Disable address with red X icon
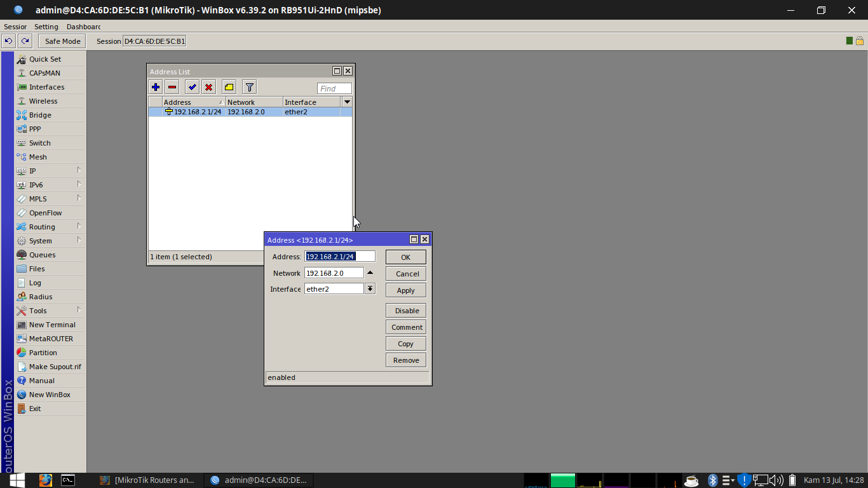868x488 pixels. pos(208,87)
